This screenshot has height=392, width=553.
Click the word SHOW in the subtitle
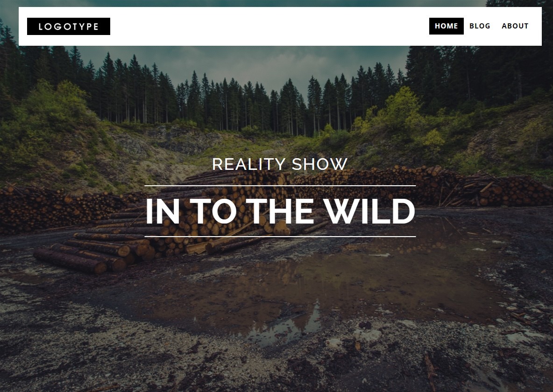[x=319, y=164]
